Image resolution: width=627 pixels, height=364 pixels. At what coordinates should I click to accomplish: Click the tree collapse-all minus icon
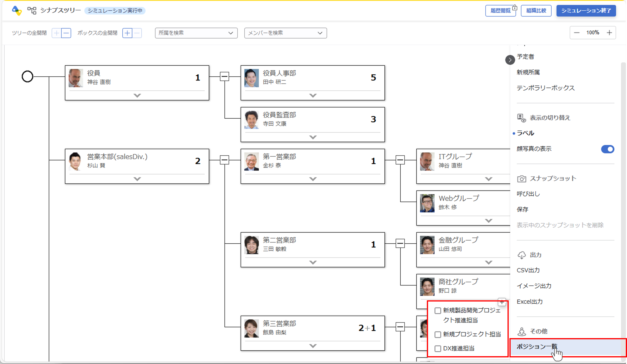point(66,33)
